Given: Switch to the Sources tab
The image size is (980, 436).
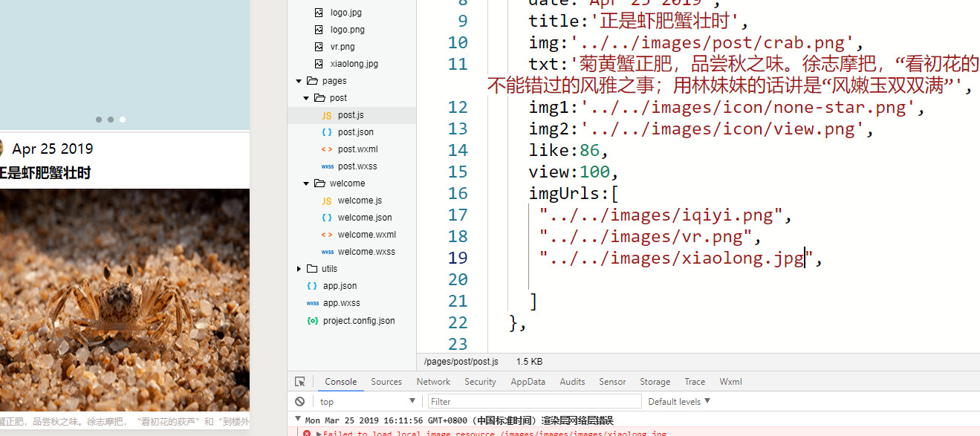Looking at the screenshot, I should (x=386, y=382).
